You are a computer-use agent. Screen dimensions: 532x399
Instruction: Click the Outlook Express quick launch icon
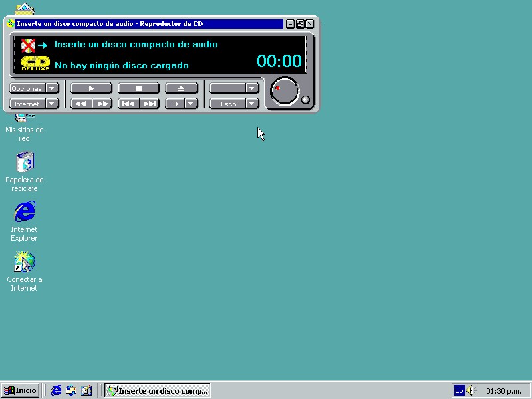pos(71,391)
